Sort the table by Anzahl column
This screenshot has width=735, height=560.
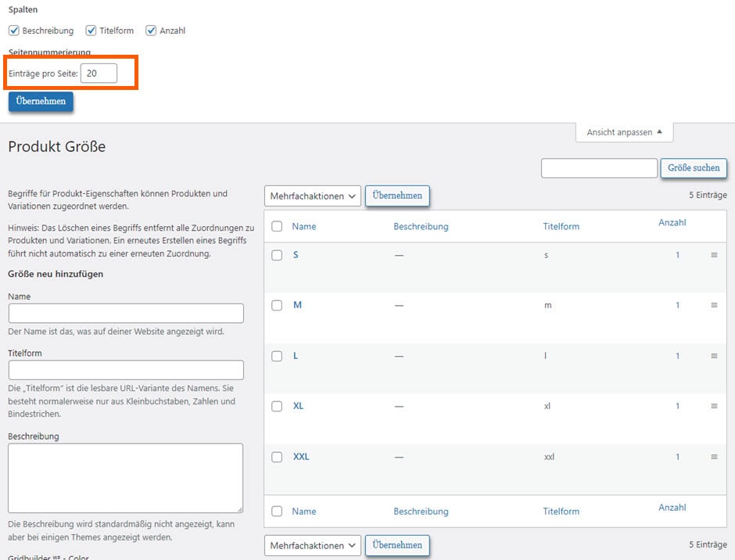coord(672,223)
